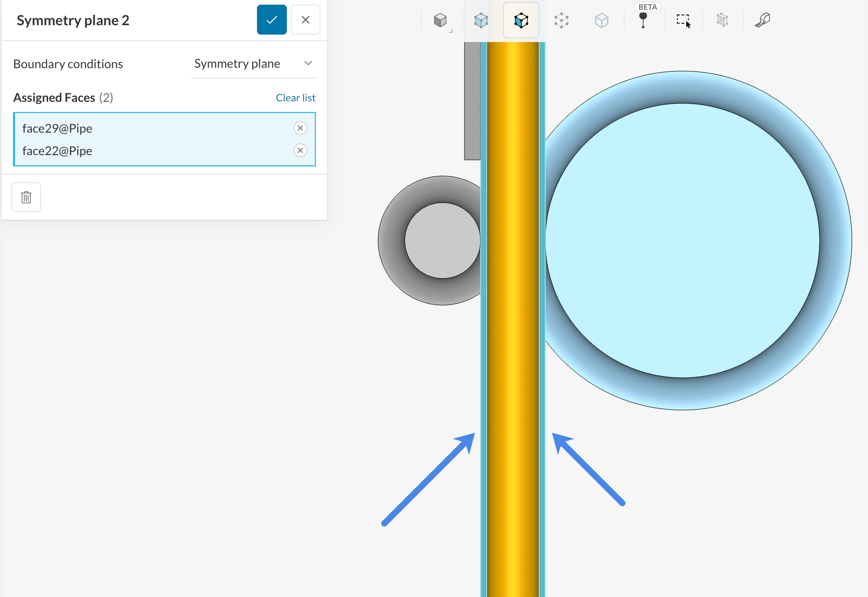The height and width of the screenshot is (597, 868).
Task: Click the large light-blue circular face
Action: (x=682, y=241)
